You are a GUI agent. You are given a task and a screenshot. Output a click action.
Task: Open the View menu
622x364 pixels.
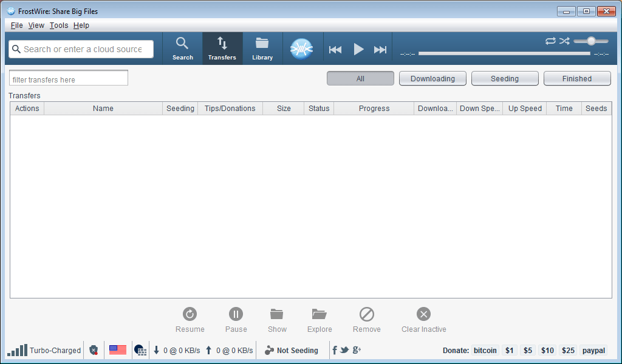click(x=36, y=25)
